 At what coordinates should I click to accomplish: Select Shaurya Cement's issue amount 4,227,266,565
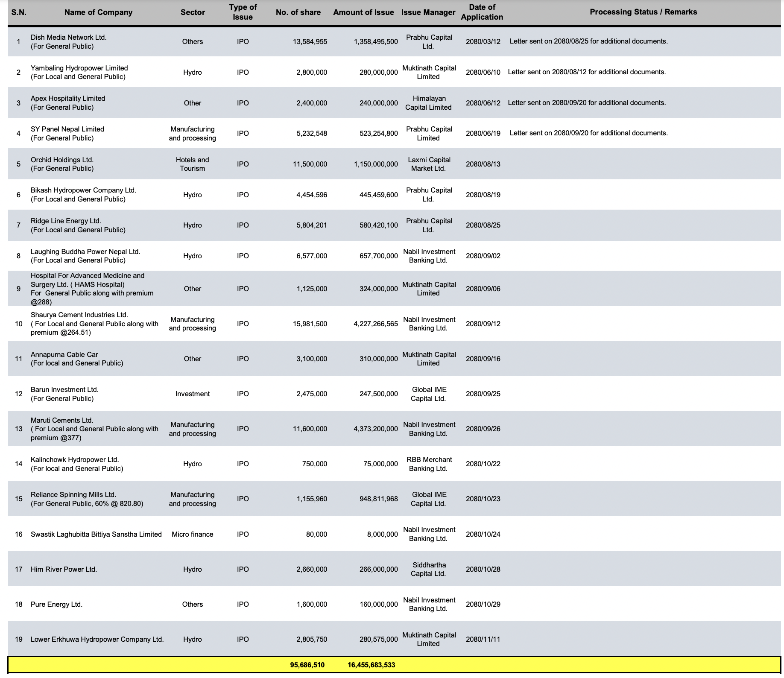point(375,324)
